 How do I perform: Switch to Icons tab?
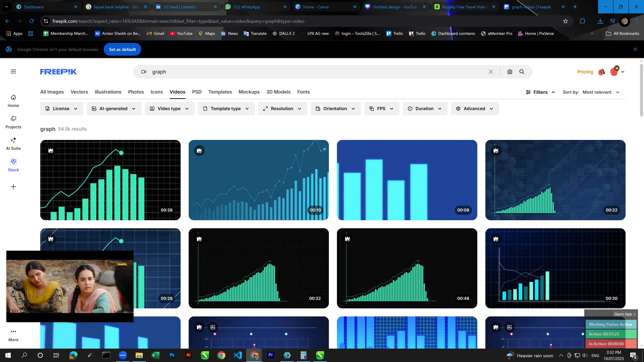point(157,92)
